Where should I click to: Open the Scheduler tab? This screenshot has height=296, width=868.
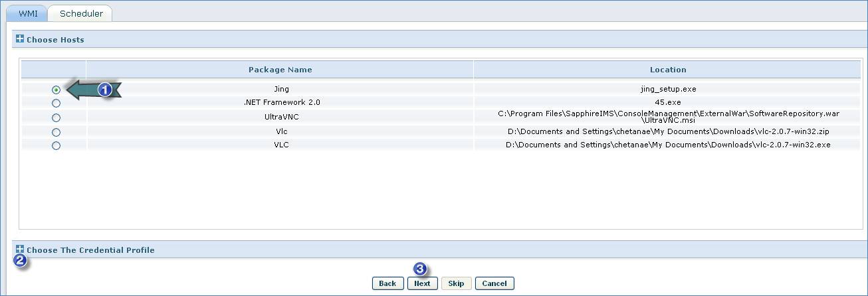[81, 13]
